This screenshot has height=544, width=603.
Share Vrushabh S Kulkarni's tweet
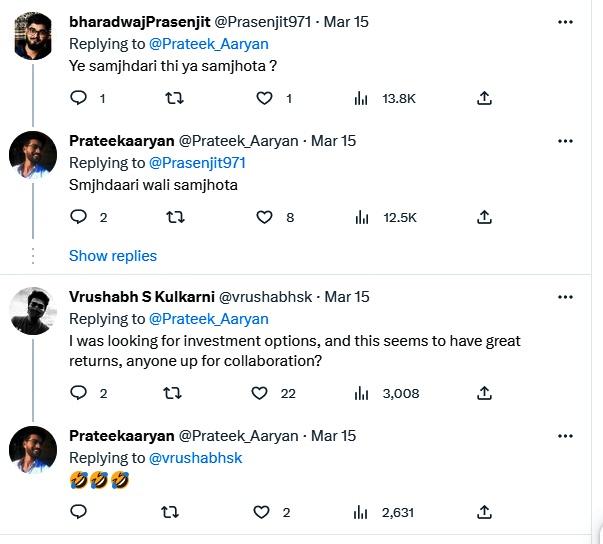[484, 393]
